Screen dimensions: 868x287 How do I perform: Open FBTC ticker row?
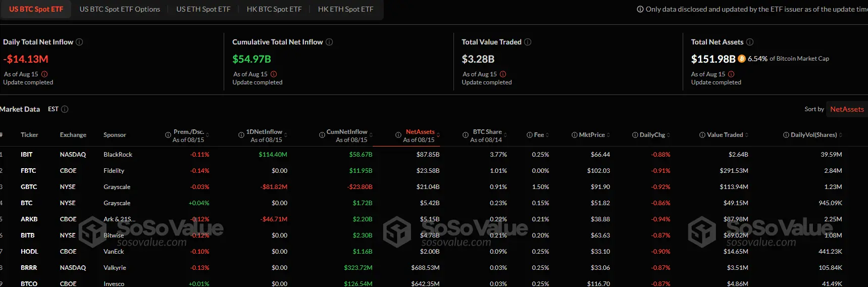(x=28, y=171)
